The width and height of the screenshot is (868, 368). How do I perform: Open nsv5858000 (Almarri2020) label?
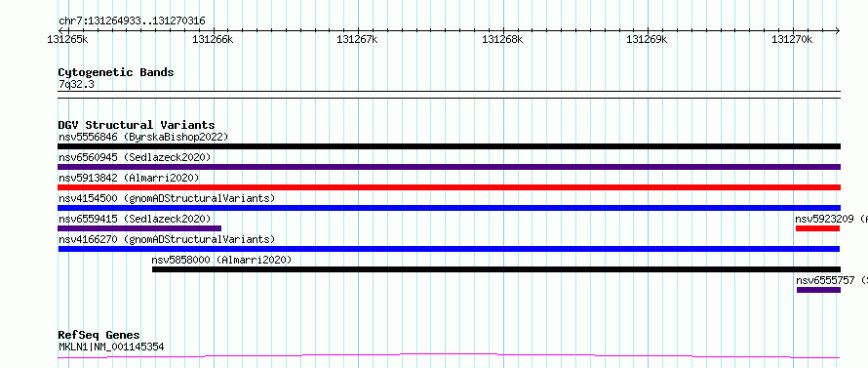click(221, 260)
